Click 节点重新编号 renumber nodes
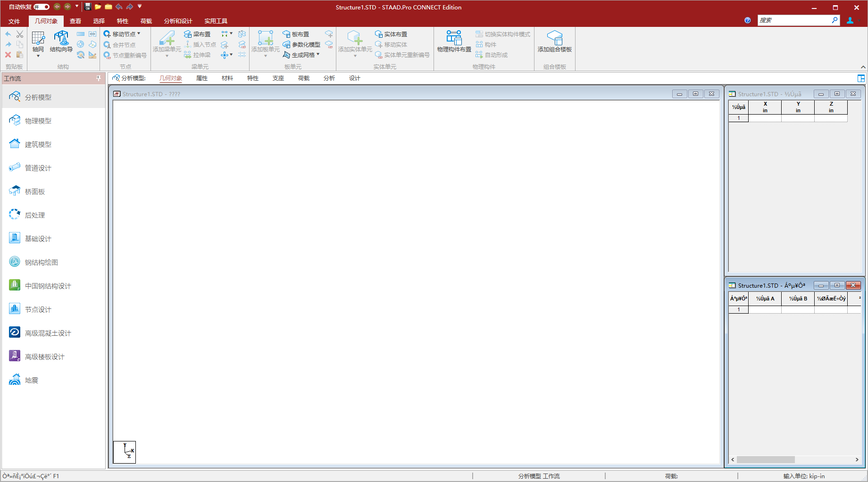The height and width of the screenshot is (482, 868). [x=125, y=55]
